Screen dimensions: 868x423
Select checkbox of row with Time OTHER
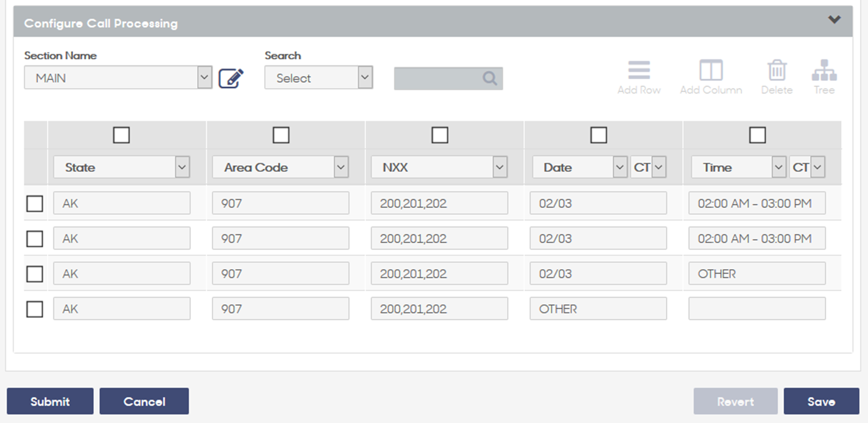click(35, 274)
